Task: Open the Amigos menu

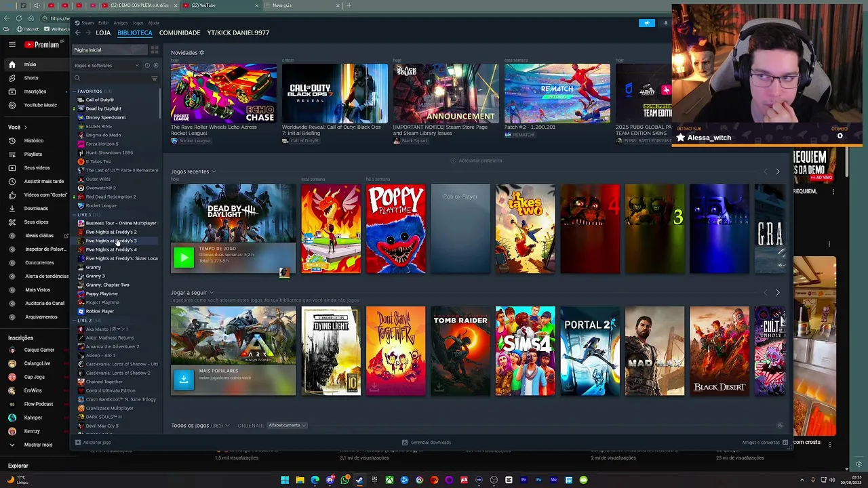Action: pos(121,23)
